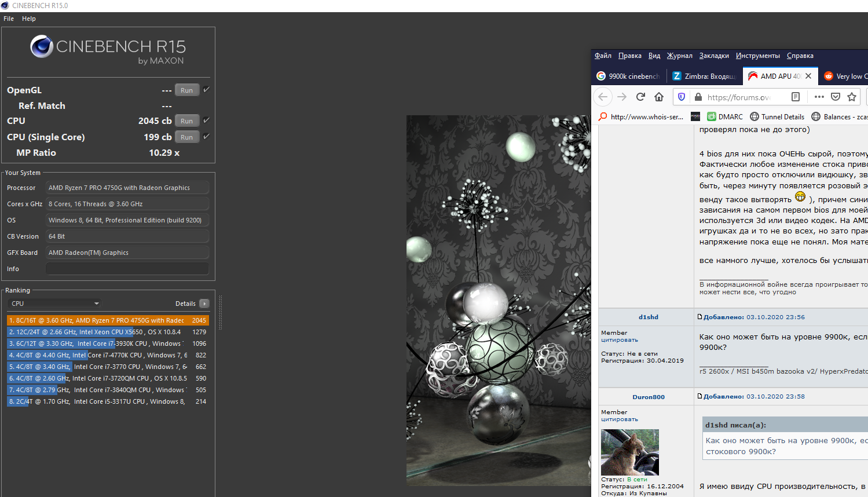Image resolution: width=868 pixels, height=497 pixels.
Task: Open the CPU ranking dropdown
Action: pyautogui.click(x=56, y=304)
